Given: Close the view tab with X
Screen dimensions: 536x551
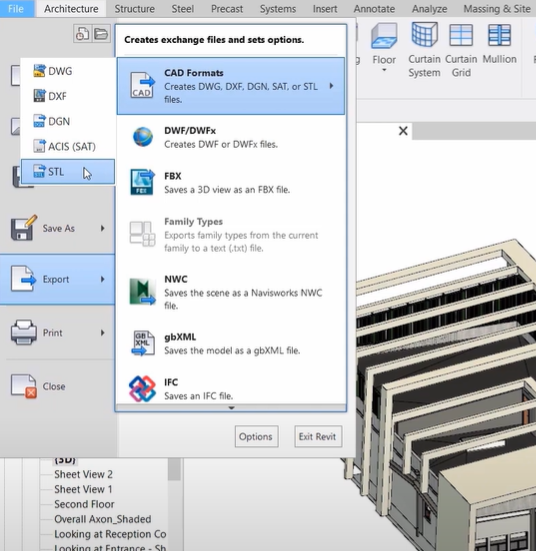Looking at the screenshot, I should pos(403,131).
